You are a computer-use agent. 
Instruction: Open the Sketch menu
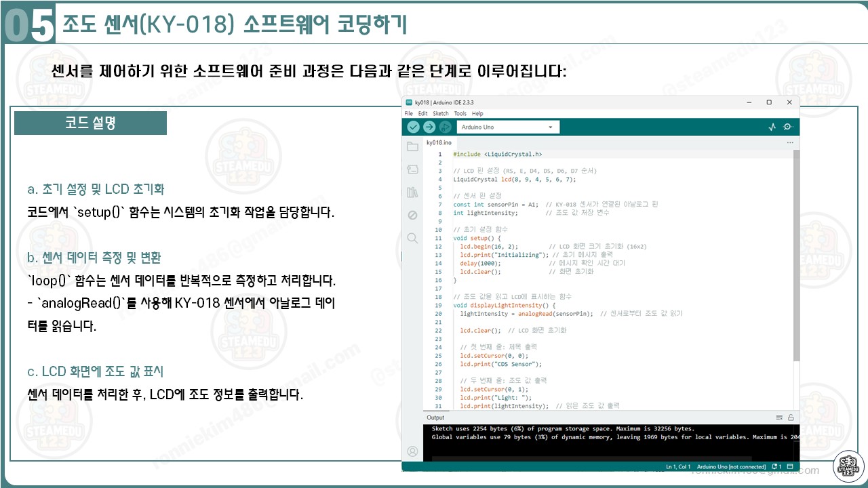click(441, 114)
